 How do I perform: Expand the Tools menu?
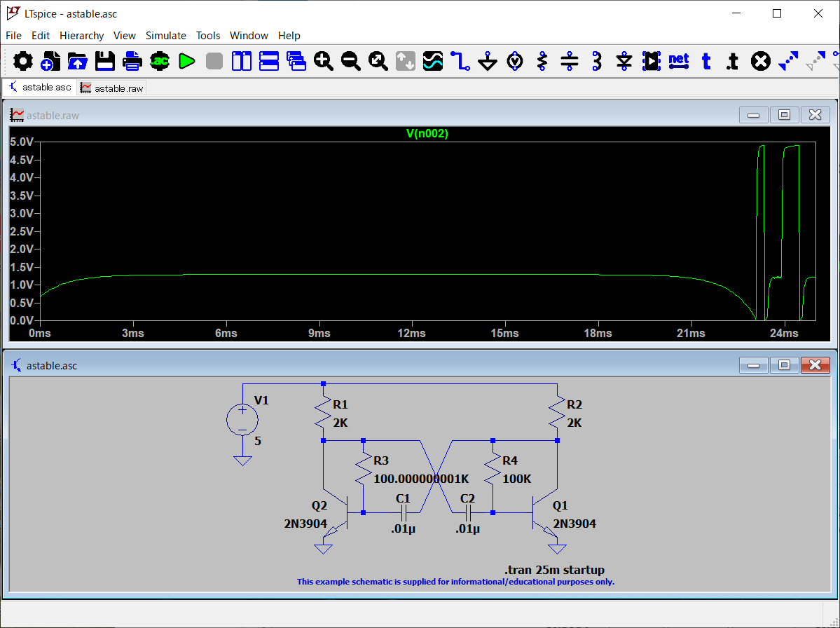point(208,36)
